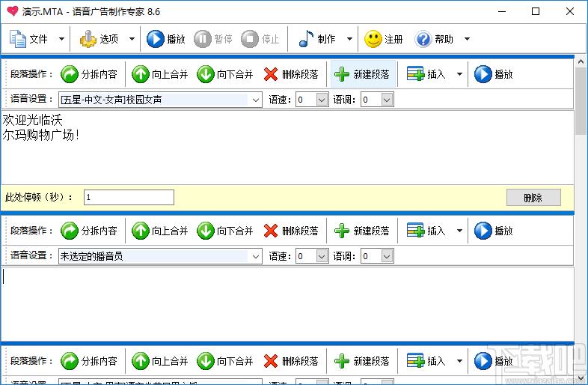This screenshot has width=588, height=385.
Task: Click 分拆内容 in first paragraph toolbar
Action: click(x=89, y=74)
